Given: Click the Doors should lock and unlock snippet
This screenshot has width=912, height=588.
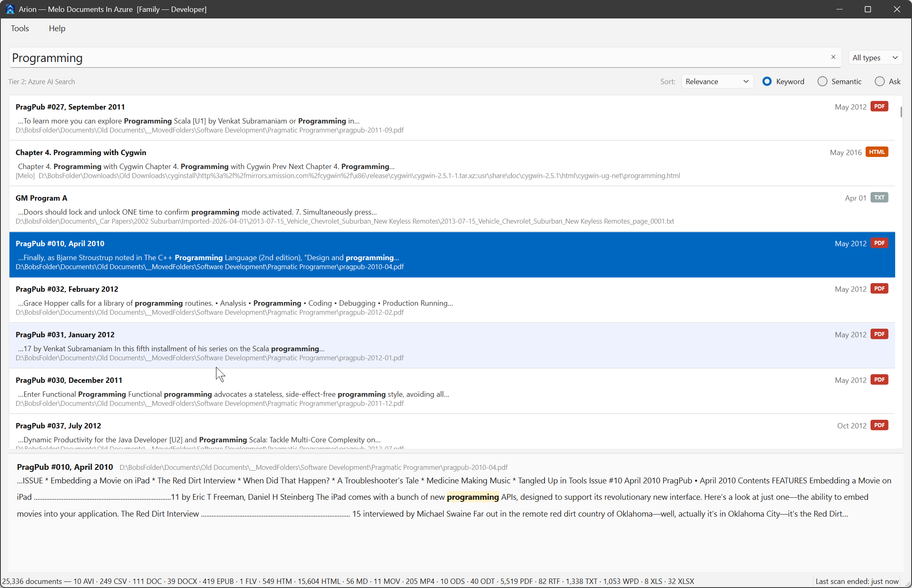Looking at the screenshot, I should click(x=197, y=212).
